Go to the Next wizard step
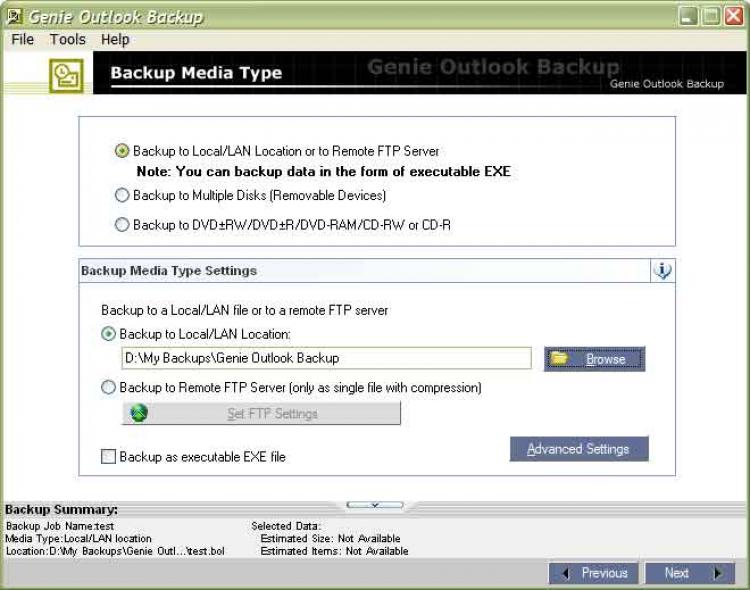 (686, 573)
